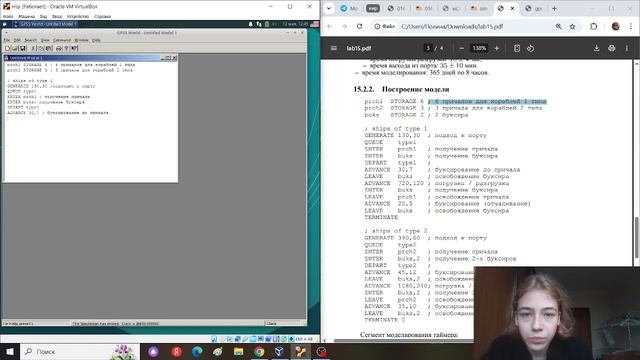
Task: Click keyboard layout flag in guest panel
Action: 315,24
